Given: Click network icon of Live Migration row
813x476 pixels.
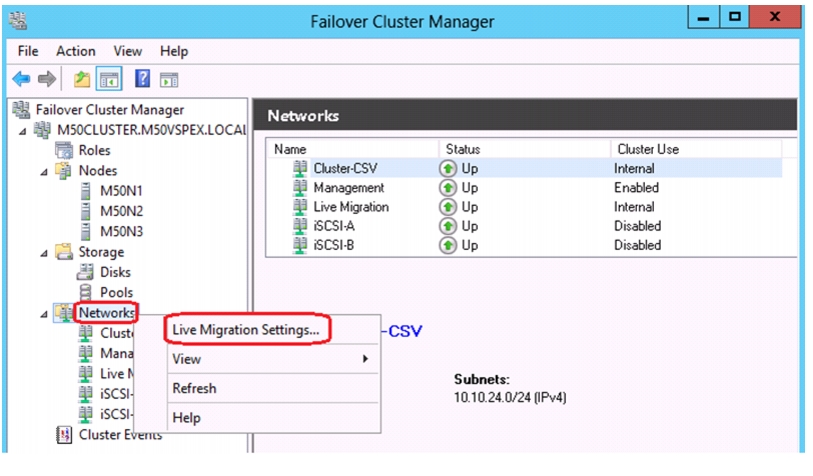Looking at the screenshot, I should coord(300,206).
